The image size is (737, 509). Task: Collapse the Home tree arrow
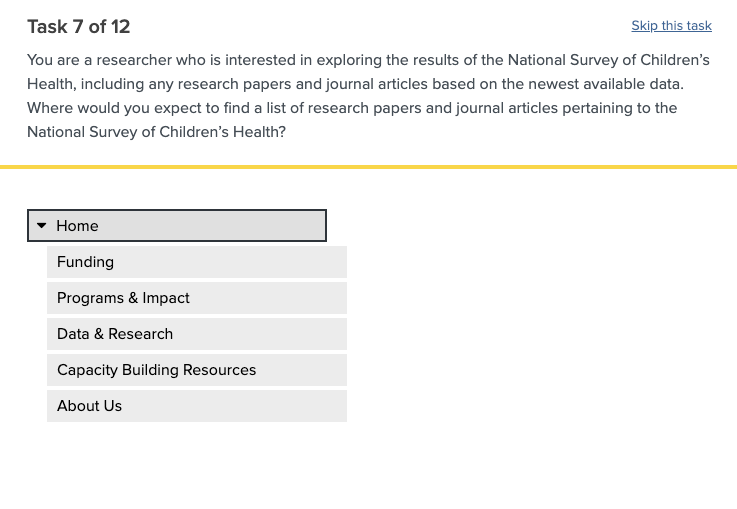point(42,226)
